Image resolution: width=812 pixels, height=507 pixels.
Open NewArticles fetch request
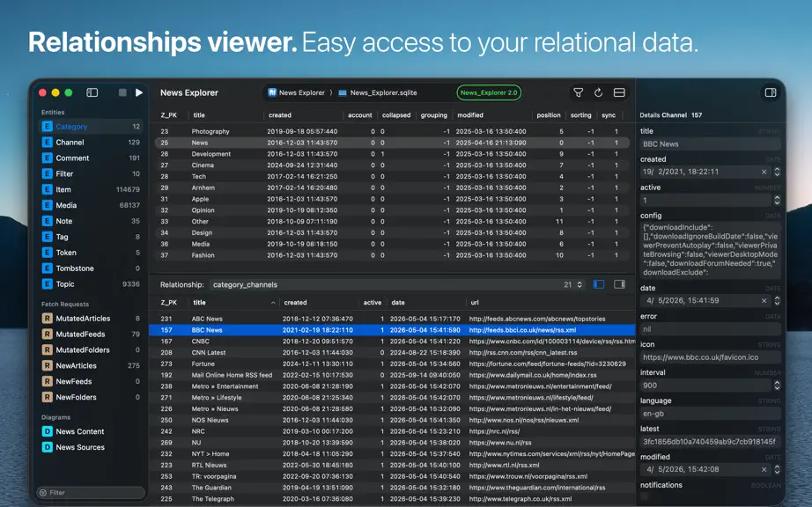[91, 366]
